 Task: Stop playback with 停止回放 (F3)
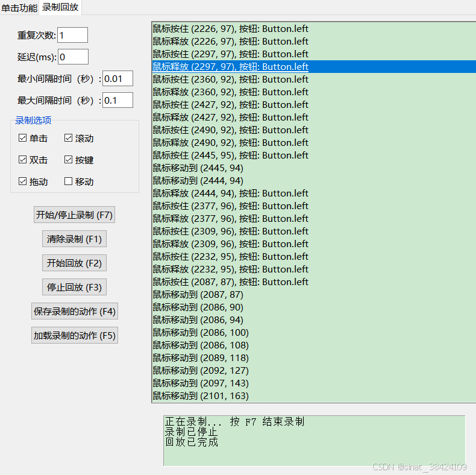coord(74,288)
